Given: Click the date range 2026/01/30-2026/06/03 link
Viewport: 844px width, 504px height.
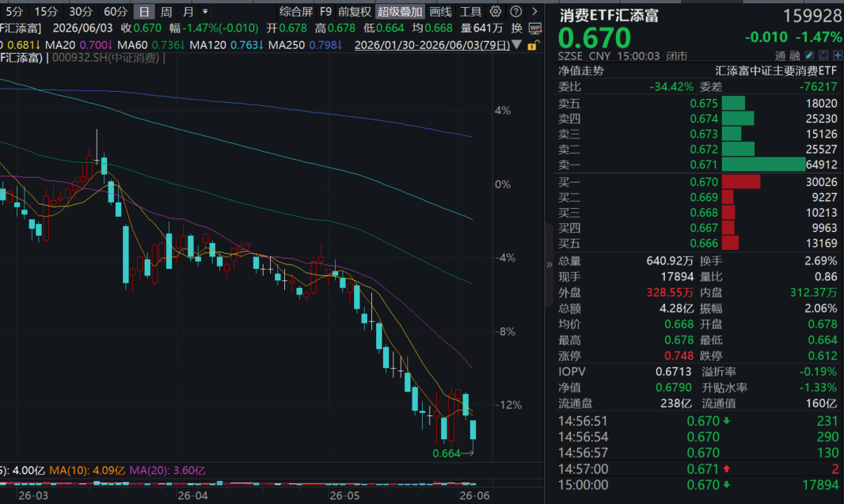Looking at the screenshot, I should 432,45.
